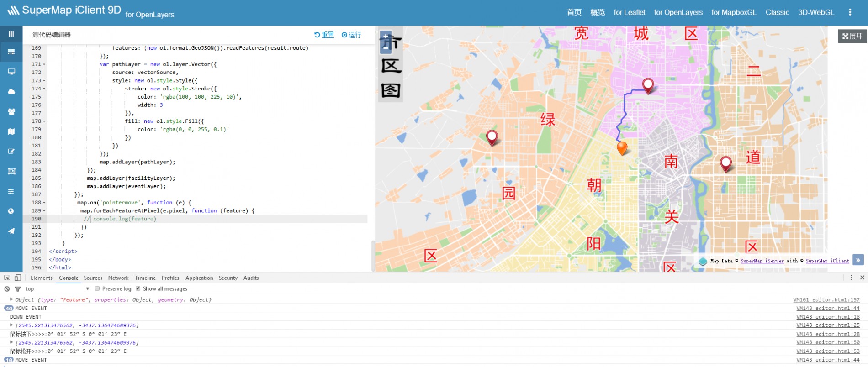Screen dimensions: 868x367
Task: Toggle DevTools device toolbar icon
Action: 17,278
